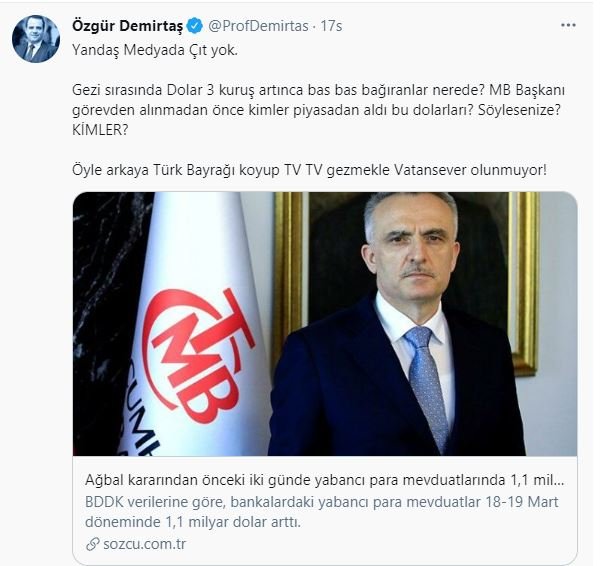This screenshot has width=600, height=566.
Task: Click the blue tie in the preview photo
Action: pos(427,387)
